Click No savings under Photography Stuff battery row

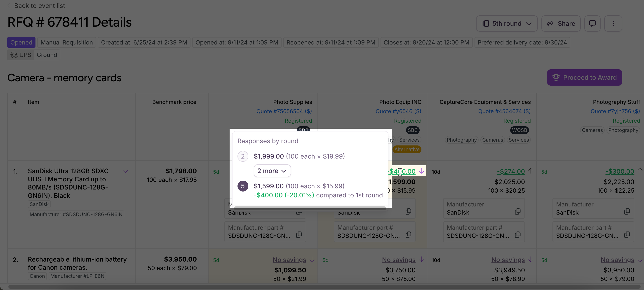[x=617, y=260]
